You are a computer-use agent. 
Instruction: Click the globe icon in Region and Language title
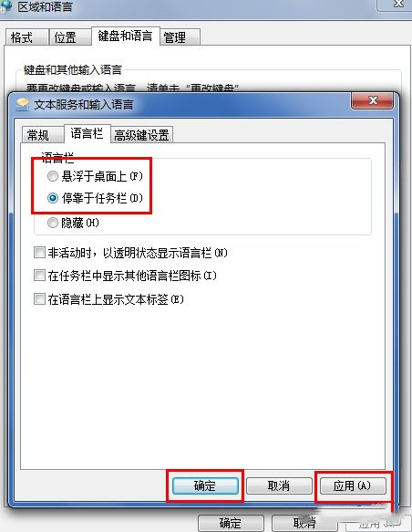tap(6, 5)
